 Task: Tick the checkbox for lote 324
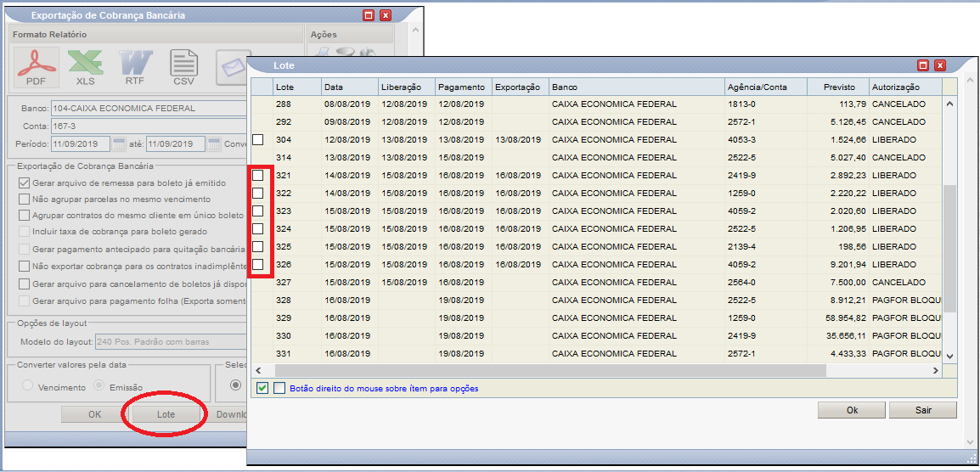[x=257, y=228]
